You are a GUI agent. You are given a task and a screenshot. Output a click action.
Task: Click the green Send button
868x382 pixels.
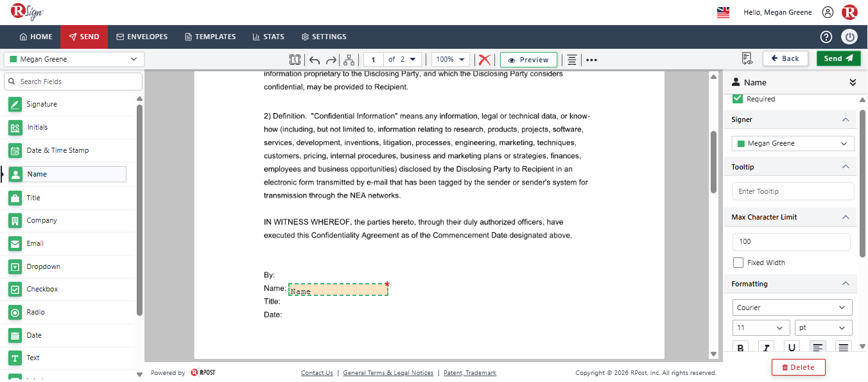(x=838, y=58)
